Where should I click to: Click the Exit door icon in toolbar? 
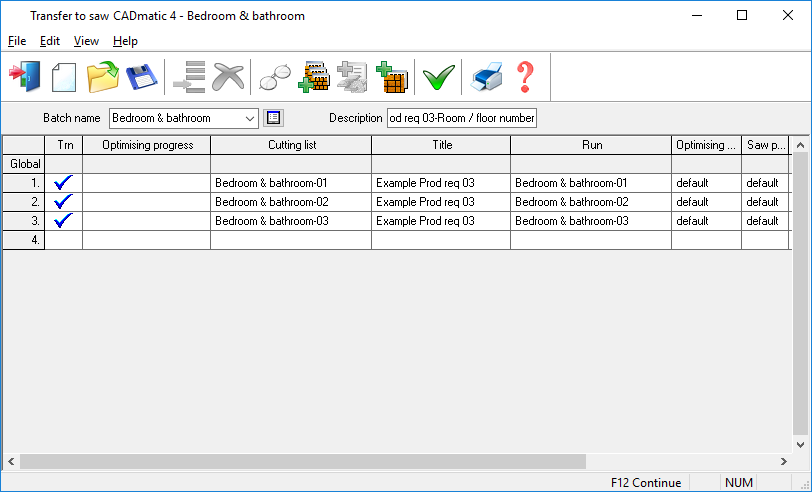click(23, 77)
